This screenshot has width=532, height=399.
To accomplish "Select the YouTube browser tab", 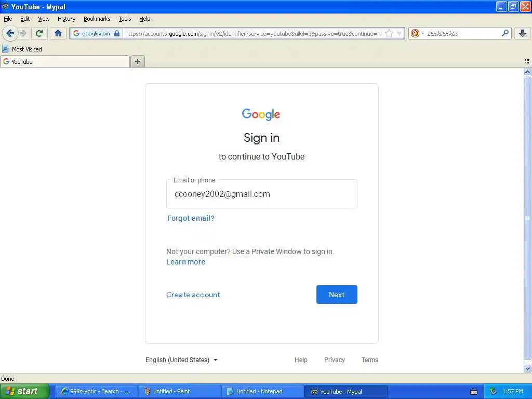I will (x=65, y=61).
